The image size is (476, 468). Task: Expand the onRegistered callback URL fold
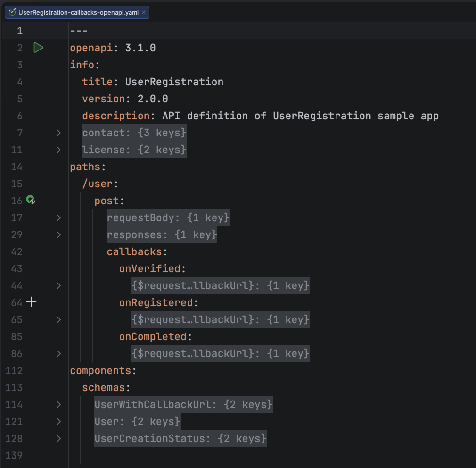pos(58,320)
